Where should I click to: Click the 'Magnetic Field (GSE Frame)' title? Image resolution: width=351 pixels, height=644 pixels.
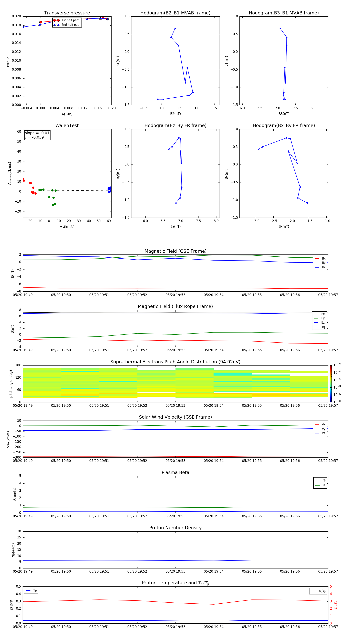(x=175, y=251)
